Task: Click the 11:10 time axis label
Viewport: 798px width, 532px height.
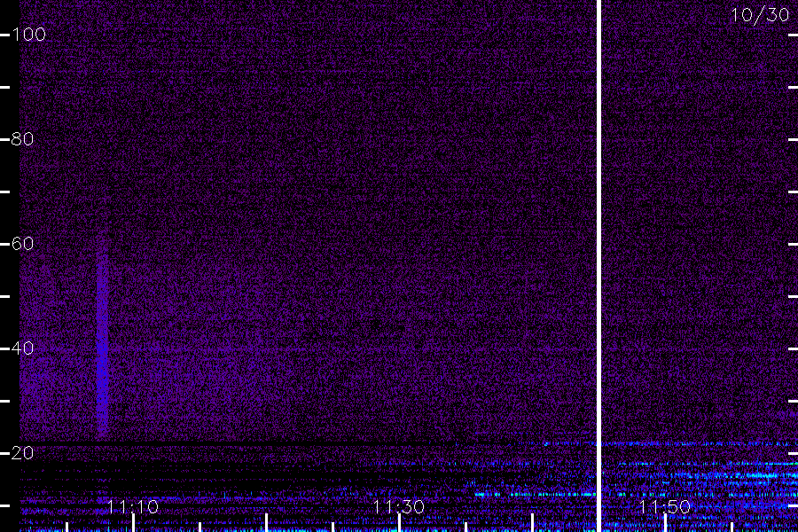Action: point(133,507)
